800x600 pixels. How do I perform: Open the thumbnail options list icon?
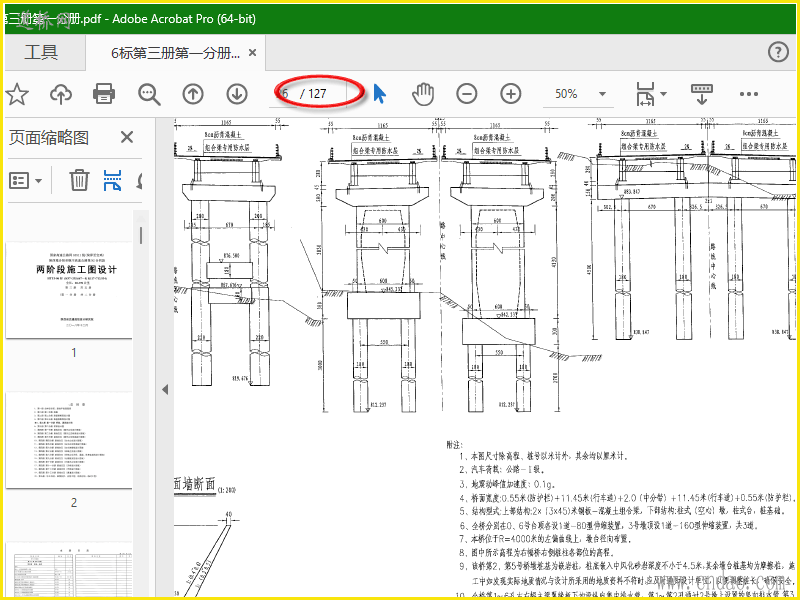pos(19,181)
